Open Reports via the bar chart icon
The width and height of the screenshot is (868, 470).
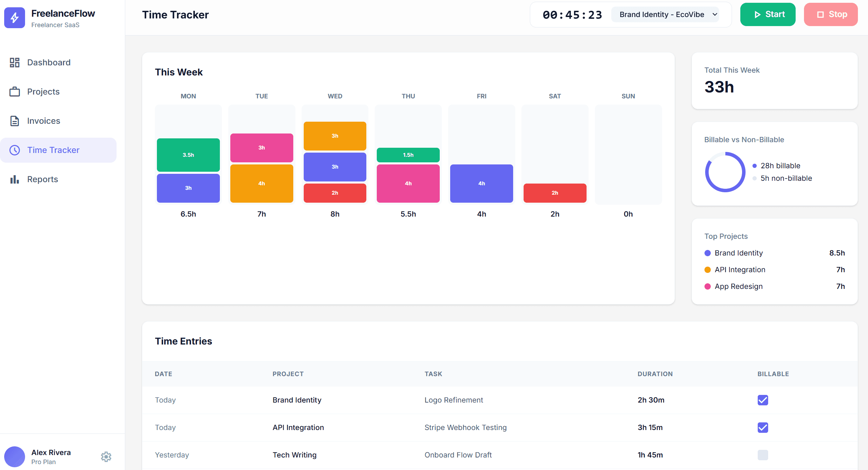pyautogui.click(x=15, y=179)
